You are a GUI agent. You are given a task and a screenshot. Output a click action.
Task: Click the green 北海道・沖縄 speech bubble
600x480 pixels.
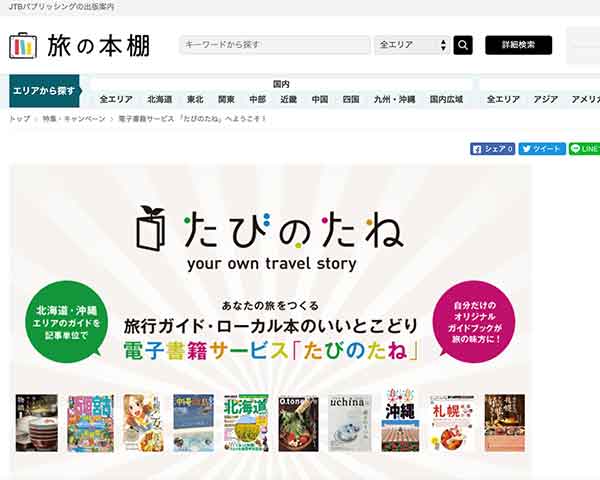(x=67, y=322)
